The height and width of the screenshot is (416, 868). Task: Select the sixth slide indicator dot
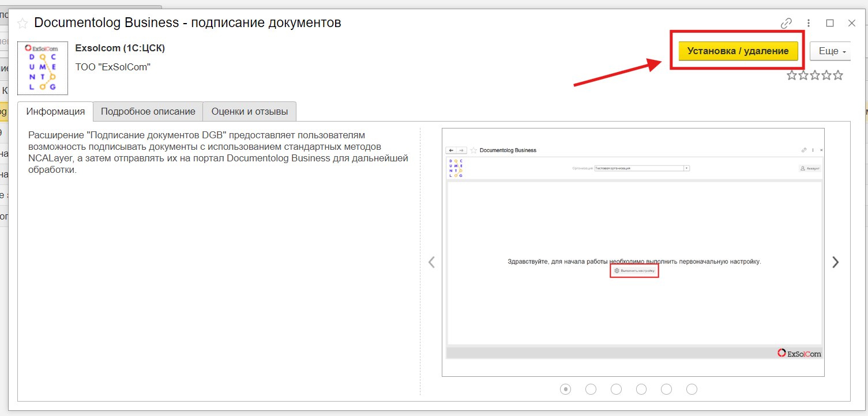coord(692,389)
